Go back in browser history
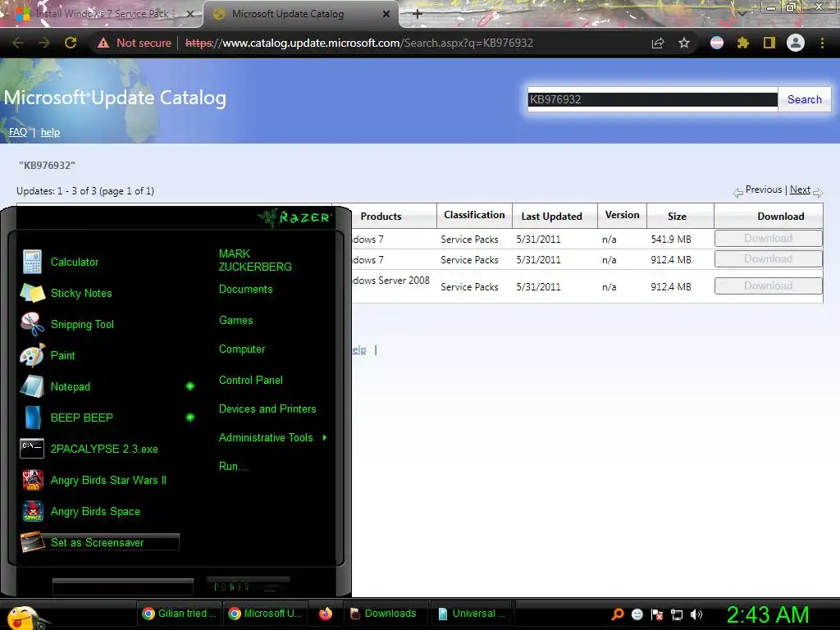Viewport: 840px width, 630px height. coord(18,43)
